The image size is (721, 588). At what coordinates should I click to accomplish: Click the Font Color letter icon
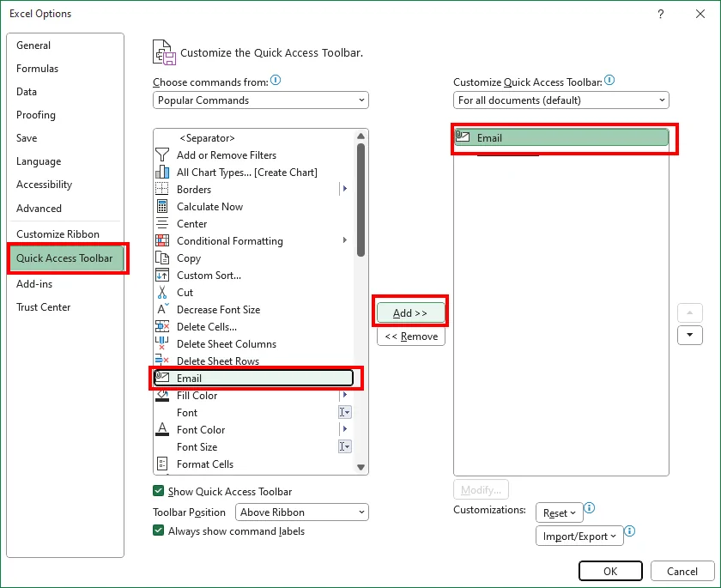pos(162,429)
